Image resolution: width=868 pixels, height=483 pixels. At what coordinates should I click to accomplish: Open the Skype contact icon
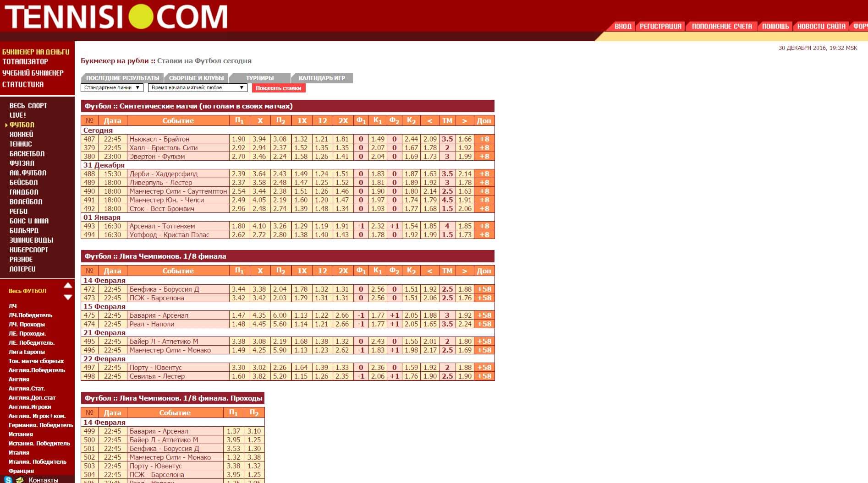click(8, 480)
